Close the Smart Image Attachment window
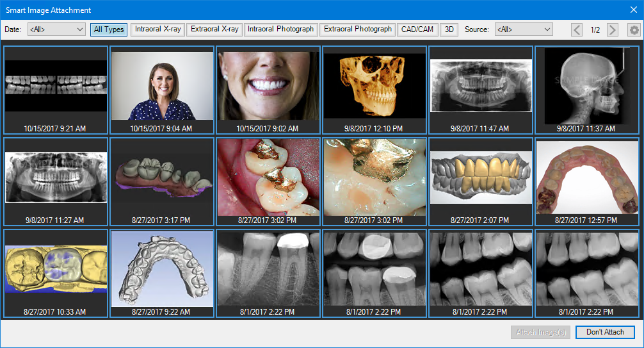 coord(633,10)
